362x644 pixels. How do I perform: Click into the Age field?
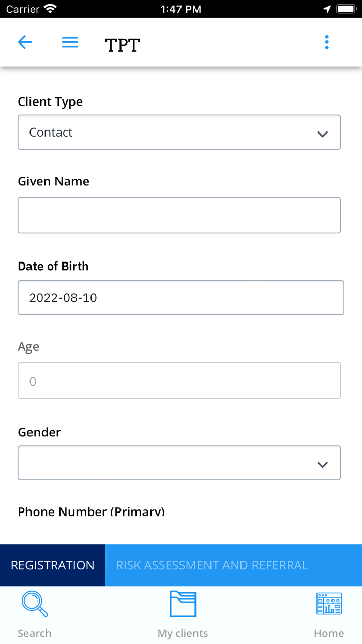pos(179,381)
